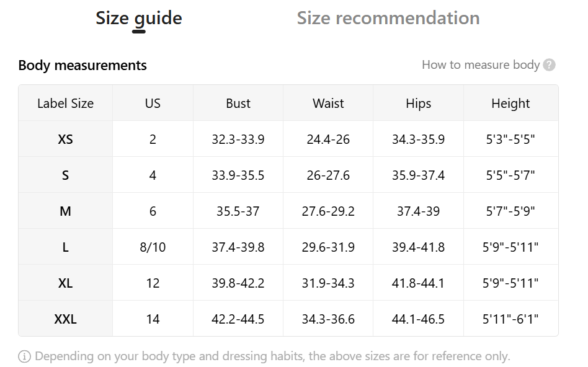Click the 5'11"-6'1" height cell

(x=510, y=319)
